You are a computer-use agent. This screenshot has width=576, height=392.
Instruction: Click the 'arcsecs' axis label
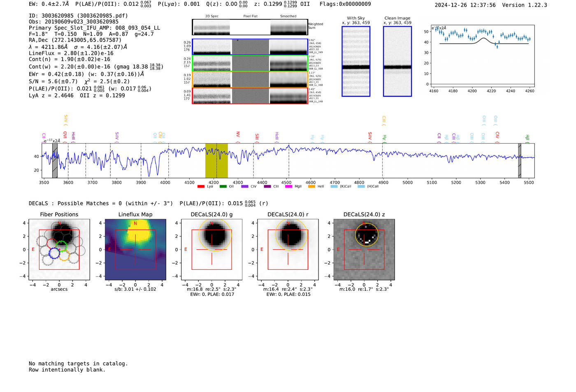click(59, 289)
